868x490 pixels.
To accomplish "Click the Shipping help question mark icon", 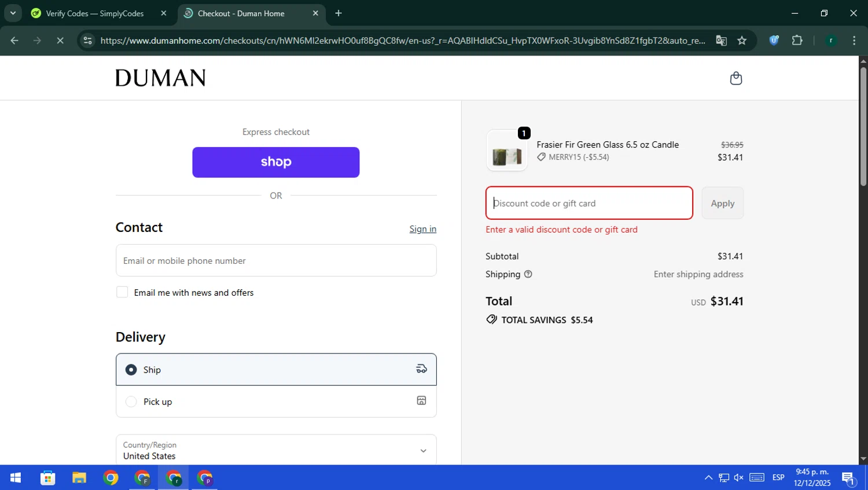I will pos(528,274).
